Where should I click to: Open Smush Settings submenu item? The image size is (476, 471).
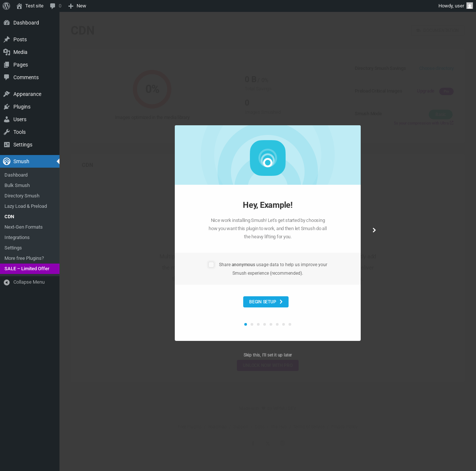[30, 248]
